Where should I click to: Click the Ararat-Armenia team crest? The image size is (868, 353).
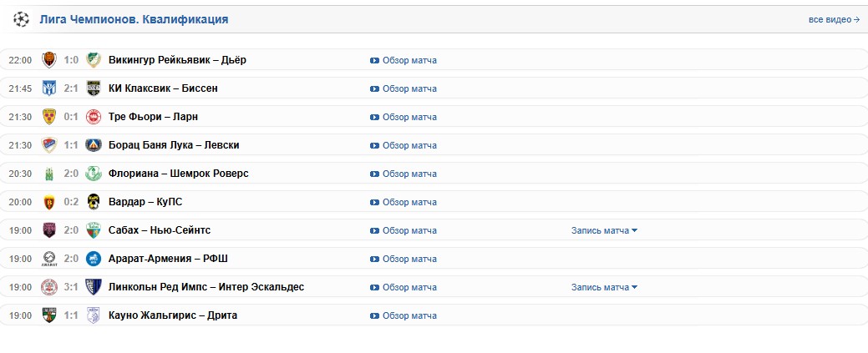click(49, 259)
